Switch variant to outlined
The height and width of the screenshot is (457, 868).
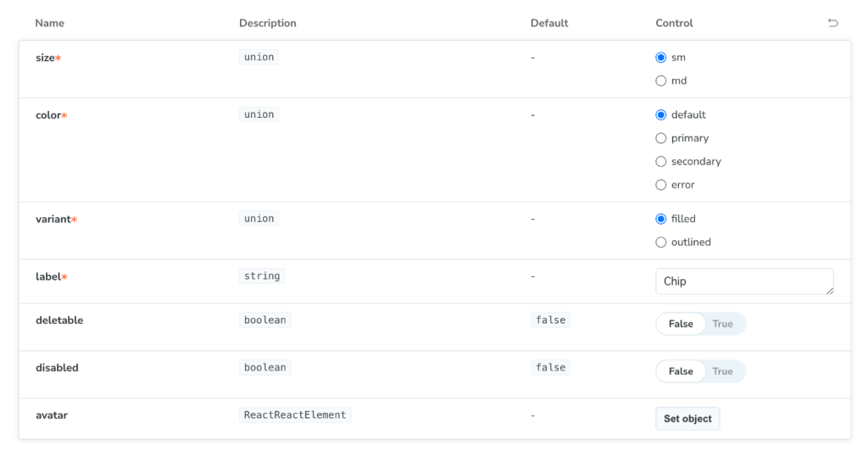pos(661,242)
